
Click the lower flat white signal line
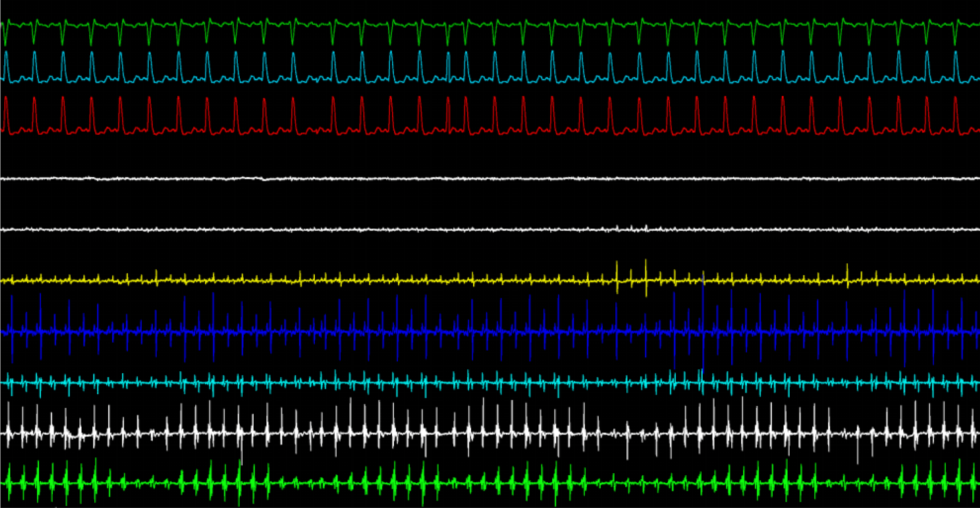490,229
